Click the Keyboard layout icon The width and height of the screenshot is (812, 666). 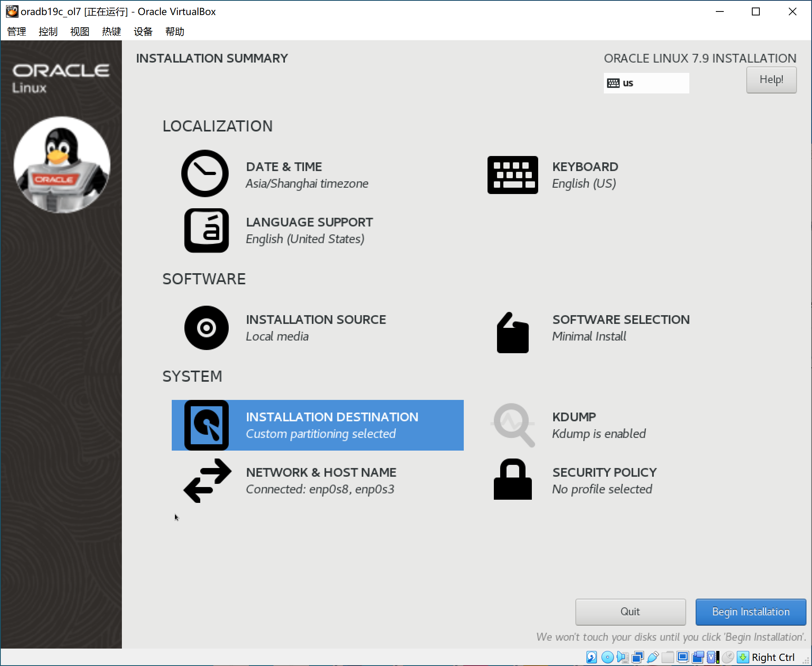[x=512, y=175]
